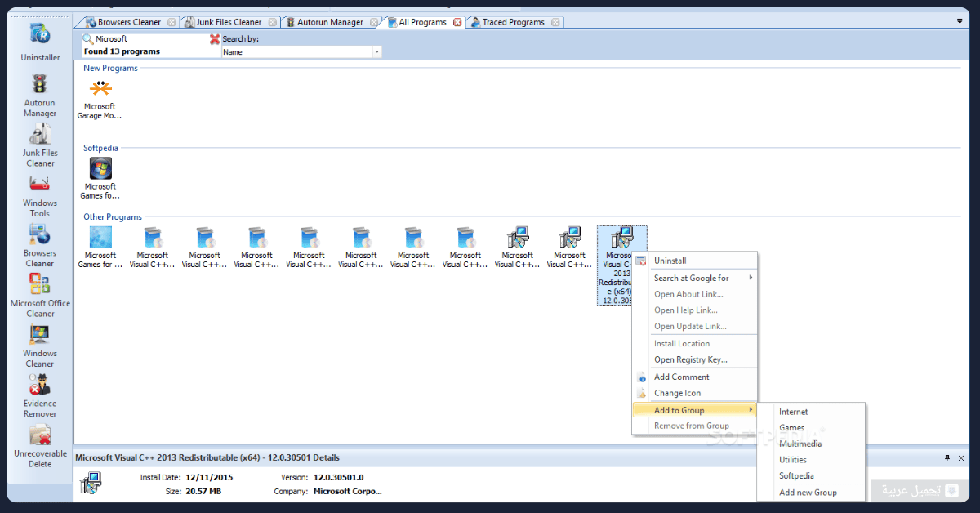Open Browsers Cleaner from the sidebar

pos(40,246)
